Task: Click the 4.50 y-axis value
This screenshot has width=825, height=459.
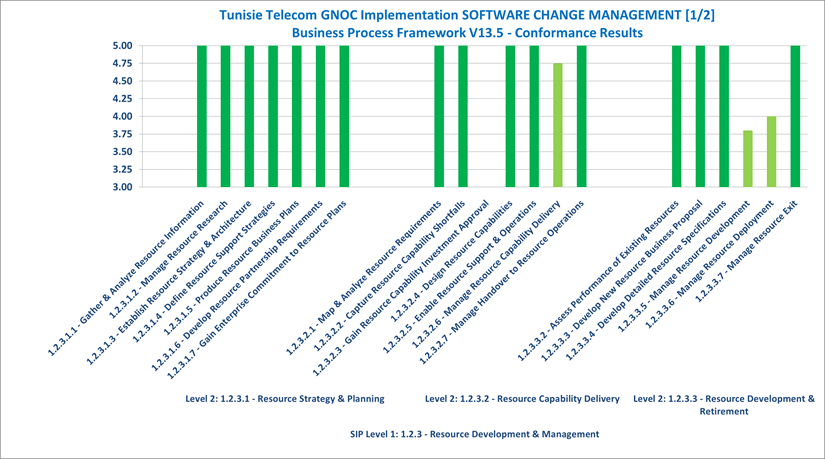Action: click(x=122, y=81)
